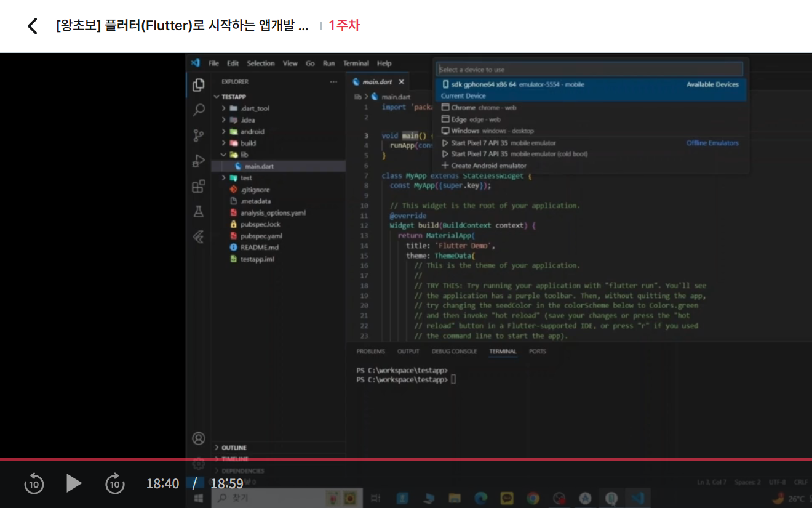Choose Create Android emulator
The height and width of the screenshot is (508, 812).
coord(591,166)
